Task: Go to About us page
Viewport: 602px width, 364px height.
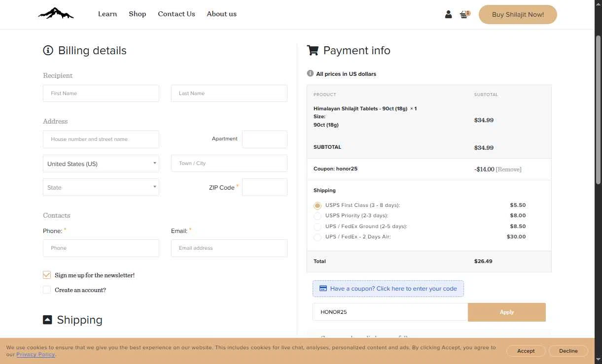Action: [x=222, y=14]
